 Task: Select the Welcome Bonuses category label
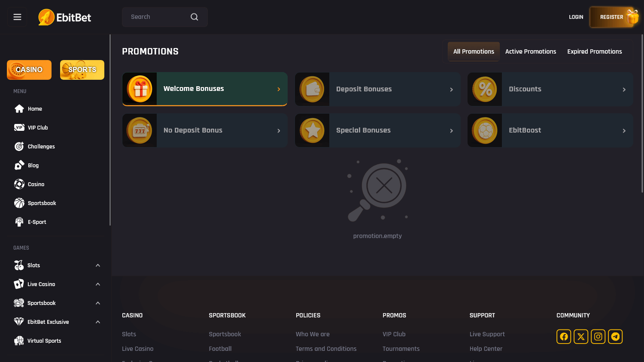tap(194, 89)
